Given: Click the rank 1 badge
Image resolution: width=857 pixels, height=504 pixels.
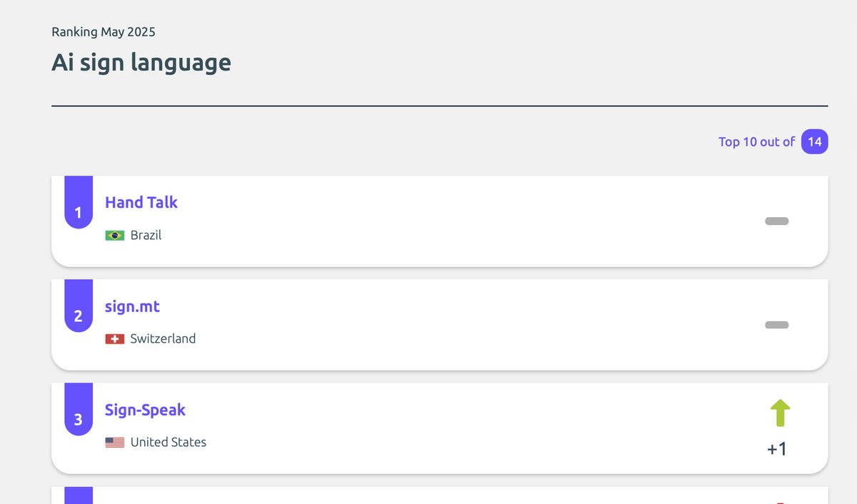Looking at the screenshot, I should (79, 203).
